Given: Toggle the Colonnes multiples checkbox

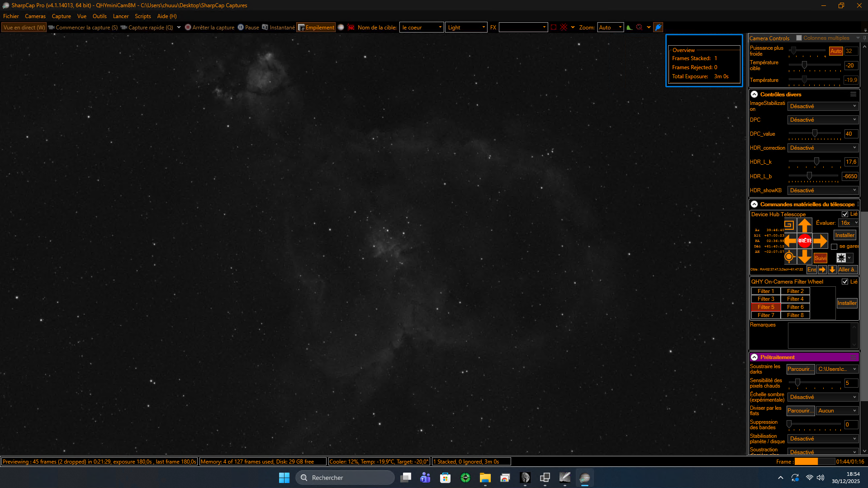Looking at the screenshot, I should pyautogui.click(x=799, y=38).
